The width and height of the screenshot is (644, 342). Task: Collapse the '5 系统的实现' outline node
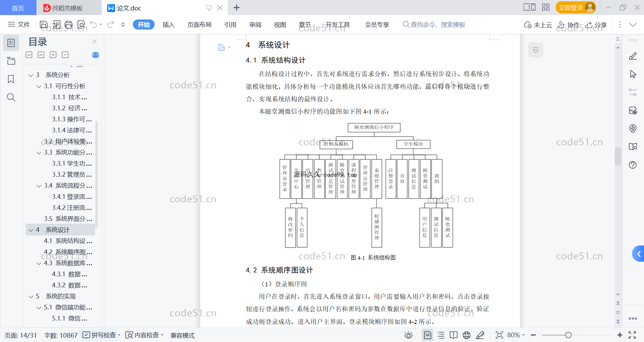(31, 296)
